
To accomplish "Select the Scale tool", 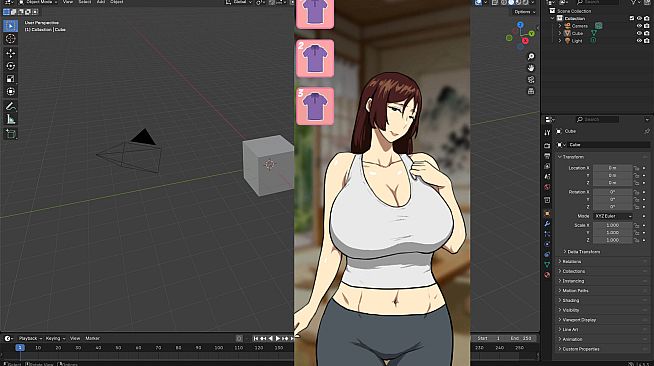I will pyautogui.click(x=10, y=79).
